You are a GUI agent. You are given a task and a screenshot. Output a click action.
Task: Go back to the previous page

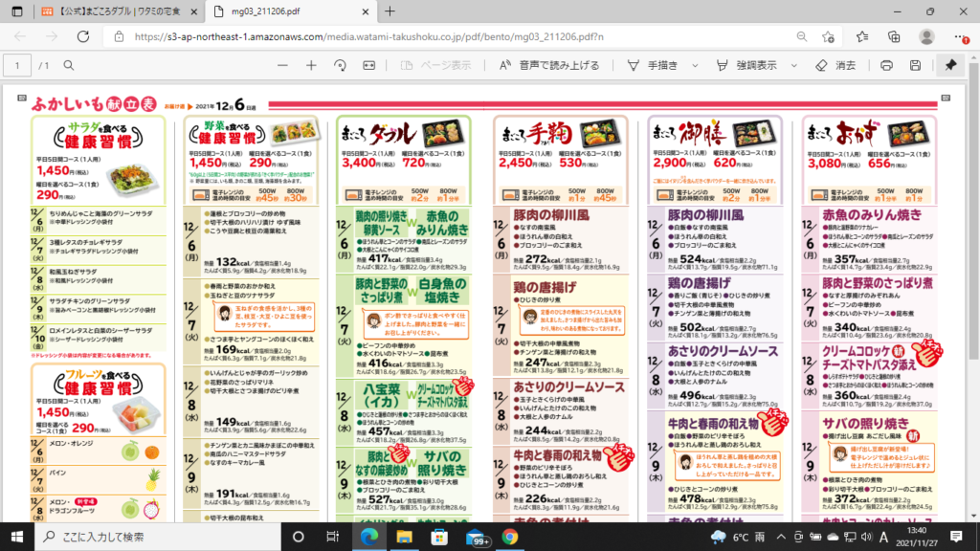click(20, 37)
